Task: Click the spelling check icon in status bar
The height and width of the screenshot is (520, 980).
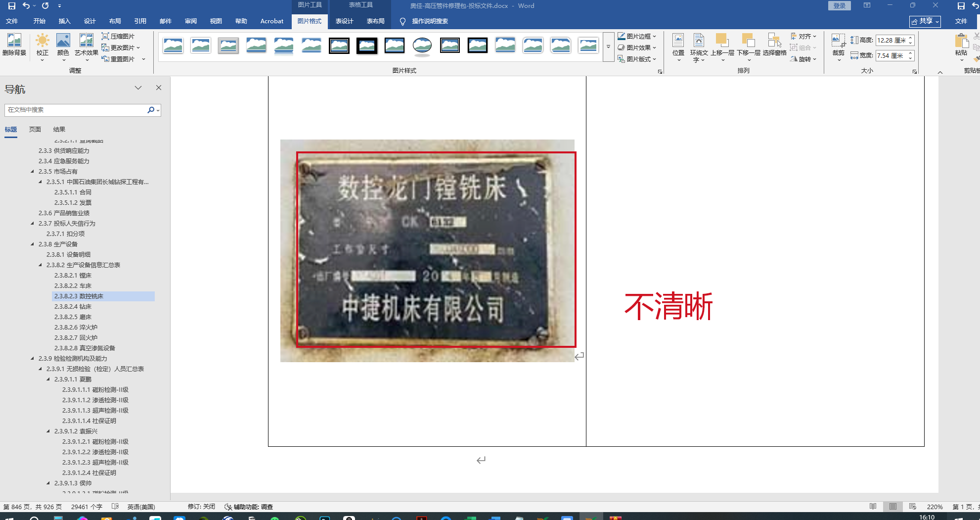Action: (x=115, y=507)
